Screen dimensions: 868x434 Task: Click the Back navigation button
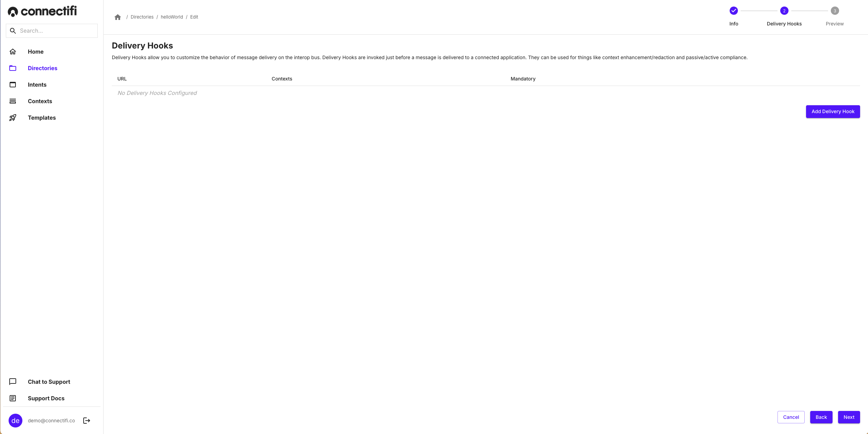coord(822,417)
